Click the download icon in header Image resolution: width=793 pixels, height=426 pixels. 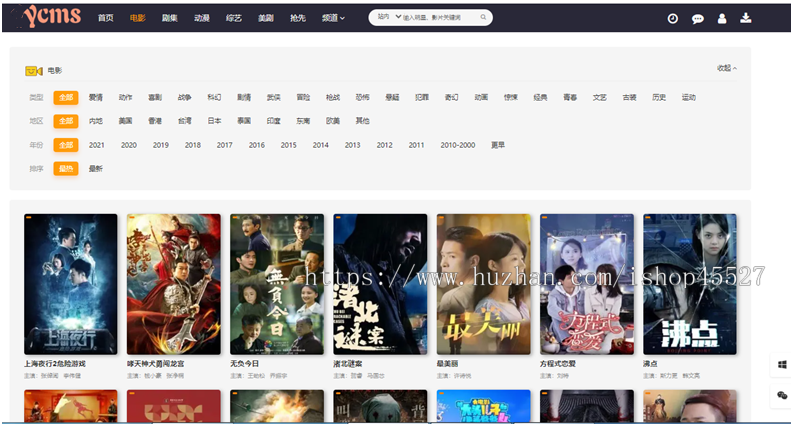pos(745,18)
